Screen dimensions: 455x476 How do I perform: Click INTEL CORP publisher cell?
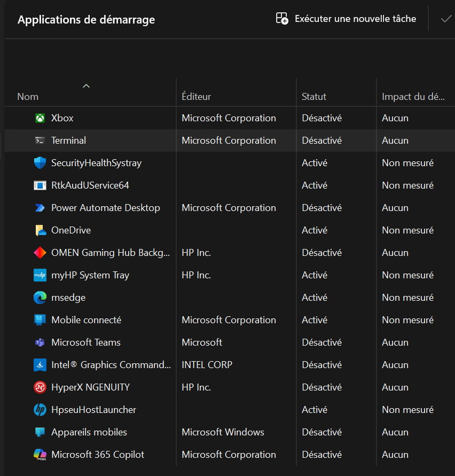(207, 365)
